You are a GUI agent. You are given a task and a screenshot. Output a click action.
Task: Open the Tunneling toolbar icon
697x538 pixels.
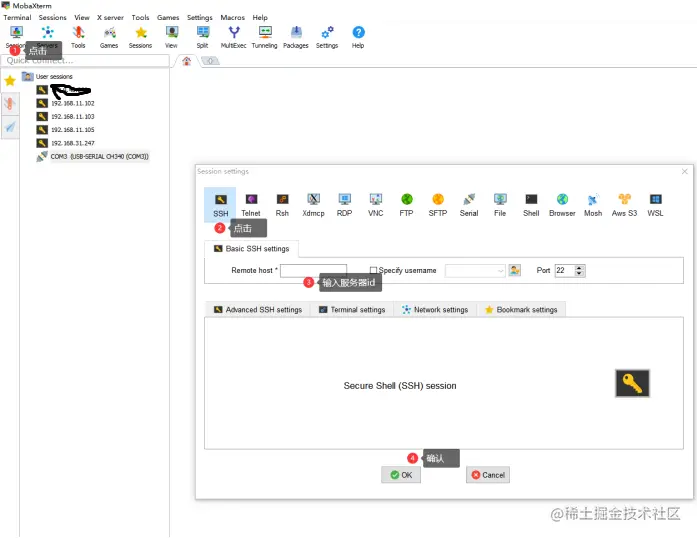pyautogui.click(x=264, y=37)
